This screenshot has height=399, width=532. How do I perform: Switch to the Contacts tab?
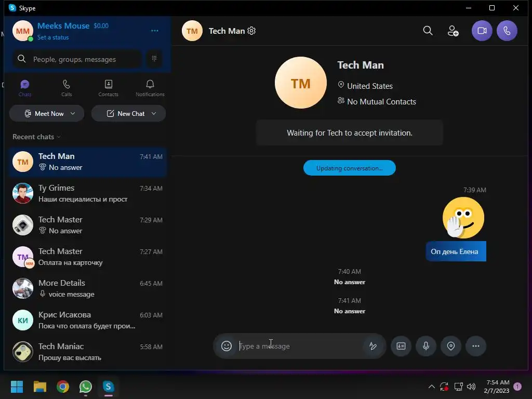(x=108, y=88)
